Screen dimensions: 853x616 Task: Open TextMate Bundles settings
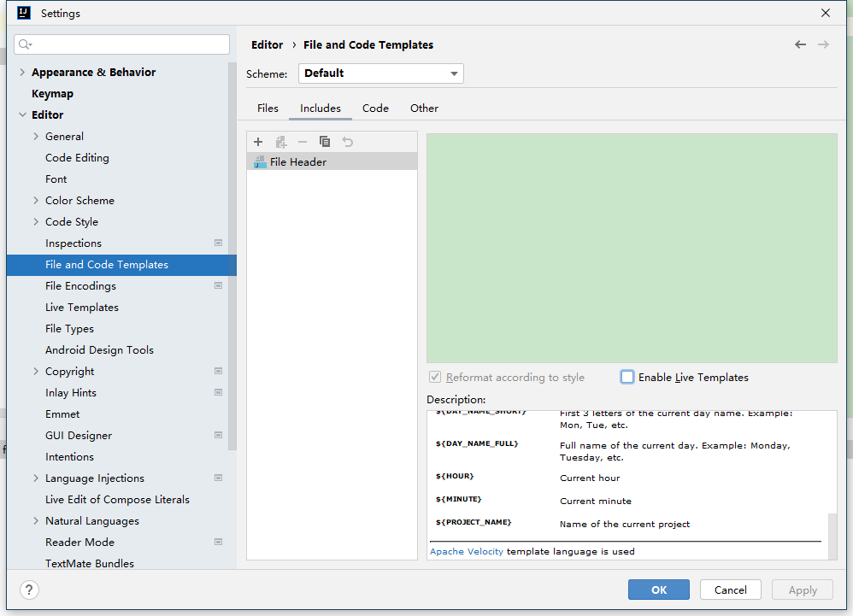(90, 563)
